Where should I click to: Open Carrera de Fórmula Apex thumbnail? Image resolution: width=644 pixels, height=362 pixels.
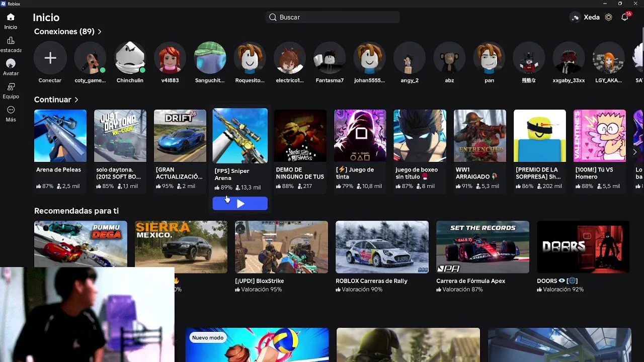coord(482,247)
